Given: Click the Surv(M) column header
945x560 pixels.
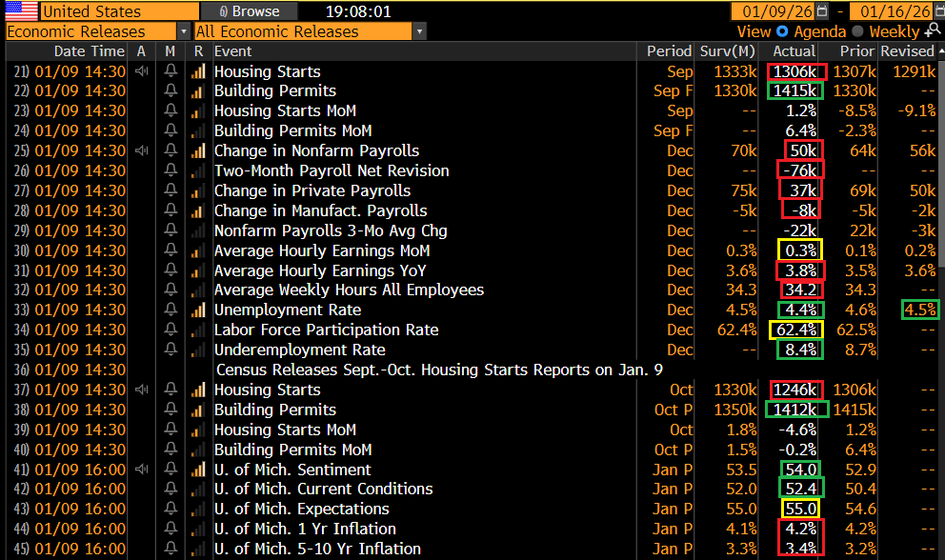Looking at the screenshot, I should 729,51.
